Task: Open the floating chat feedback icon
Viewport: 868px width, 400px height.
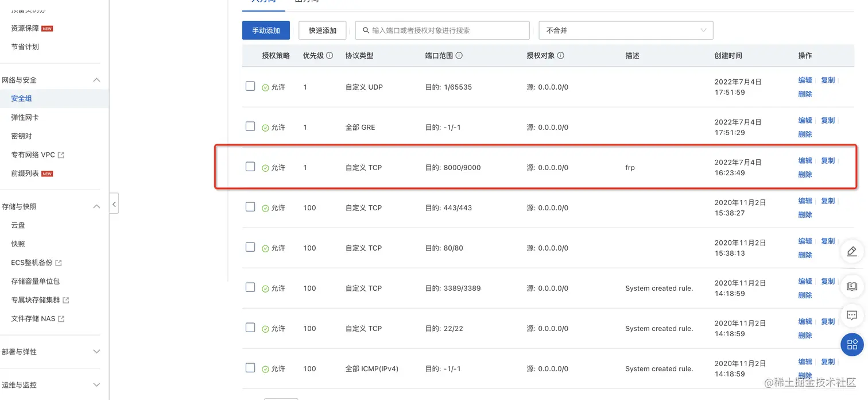Action: pos(852,315)
